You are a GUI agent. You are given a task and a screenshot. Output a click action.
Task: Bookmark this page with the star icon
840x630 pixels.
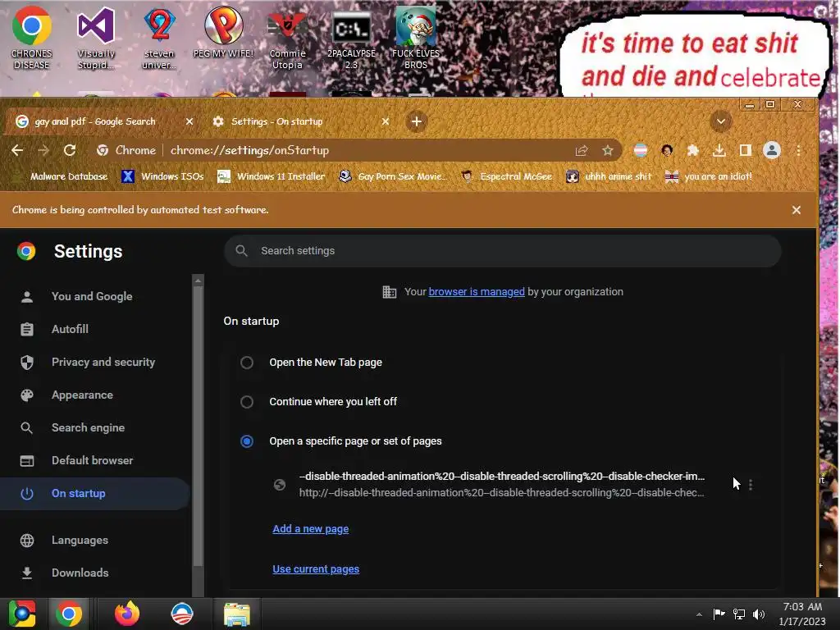pyautogui.click(x=608, y=151)
